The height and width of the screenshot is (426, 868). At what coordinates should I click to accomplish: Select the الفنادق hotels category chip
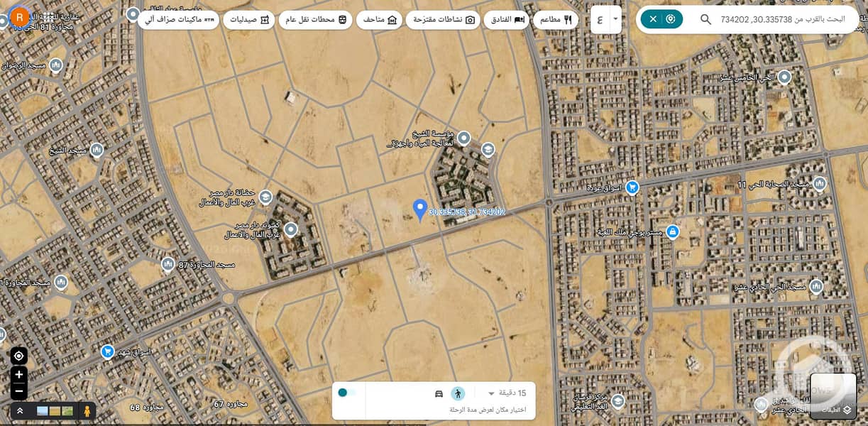(x=508, y=20)
